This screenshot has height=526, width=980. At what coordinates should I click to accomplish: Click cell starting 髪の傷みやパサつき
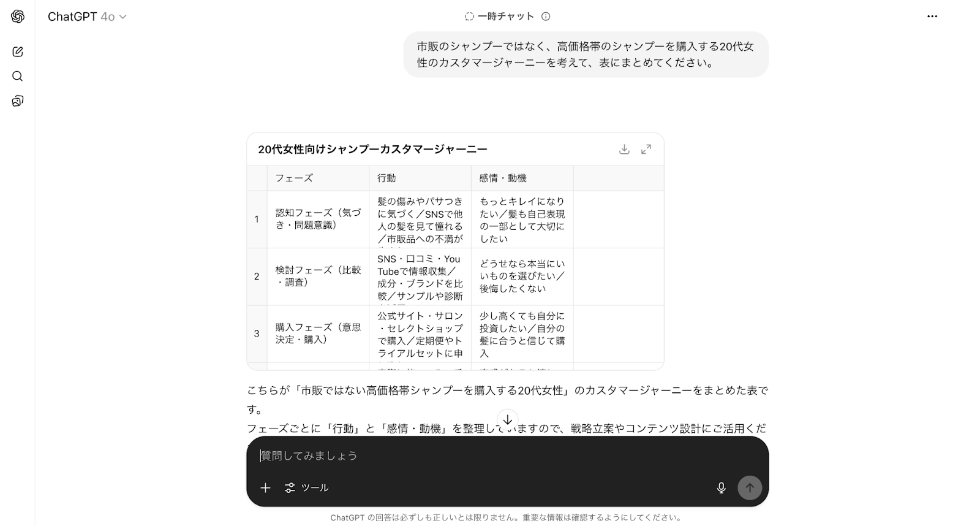(420, 219)
